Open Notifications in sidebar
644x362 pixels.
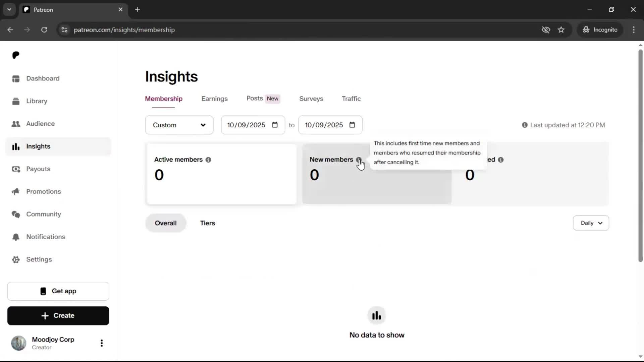[x=58, y=237]
